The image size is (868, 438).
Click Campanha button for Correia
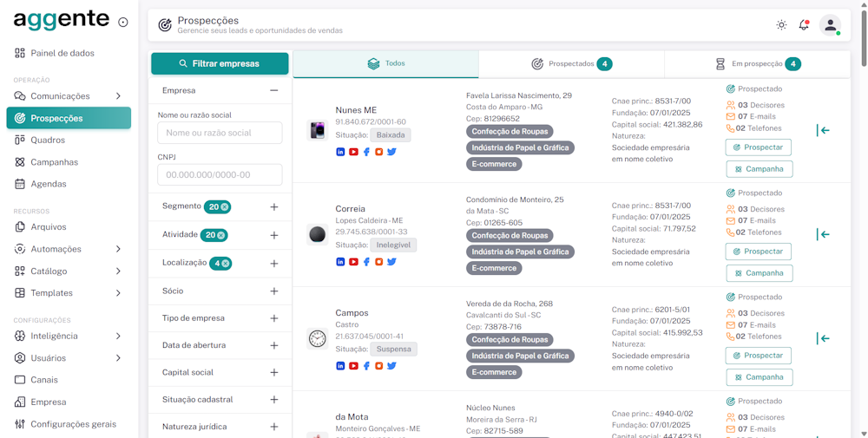(x=759, y=272)
